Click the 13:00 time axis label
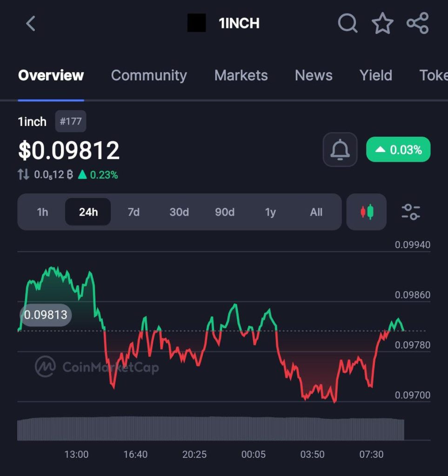Viewport: 448px width, 476px height. (x=76, y=454)
